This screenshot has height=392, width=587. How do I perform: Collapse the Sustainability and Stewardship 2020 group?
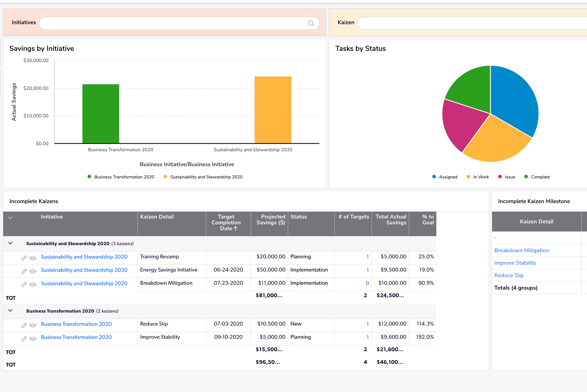(11, 243)
